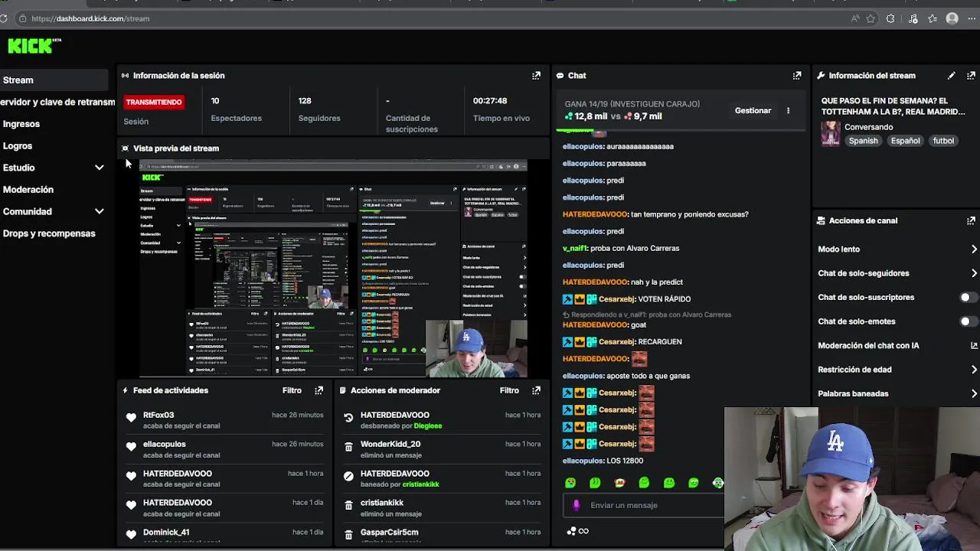This screenshot has width=980, height=551.
Task: Open Restricción de edad settings arrow
Action: pos(974,370)
